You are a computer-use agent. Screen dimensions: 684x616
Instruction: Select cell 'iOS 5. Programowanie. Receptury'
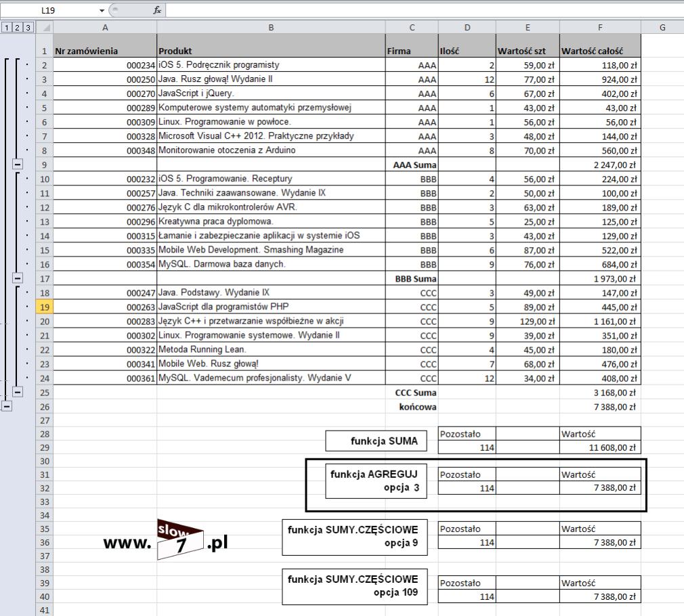[271, 178]
